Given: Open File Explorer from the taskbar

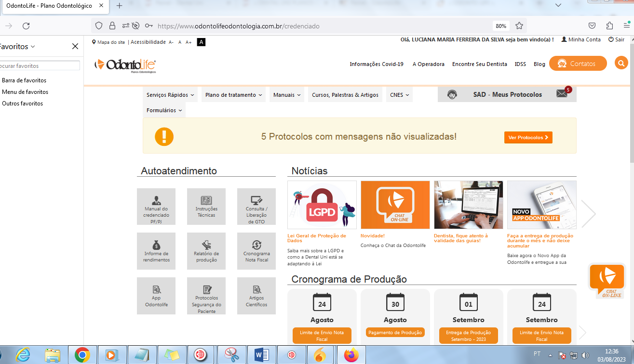Looking at the screenshot, I should [53, 355].
